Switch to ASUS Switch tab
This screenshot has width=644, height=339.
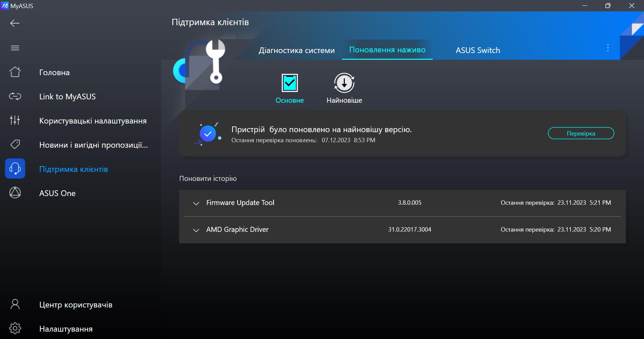tap(478, 50)
